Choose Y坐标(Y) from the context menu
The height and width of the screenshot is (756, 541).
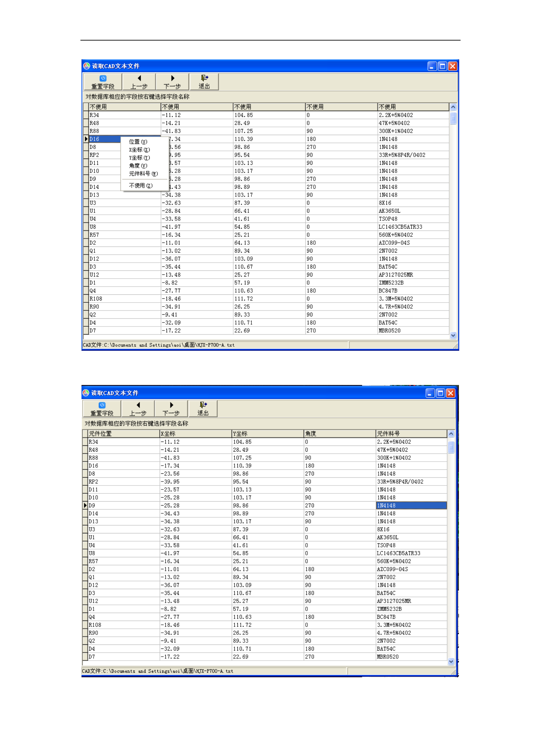pos(140,157)
